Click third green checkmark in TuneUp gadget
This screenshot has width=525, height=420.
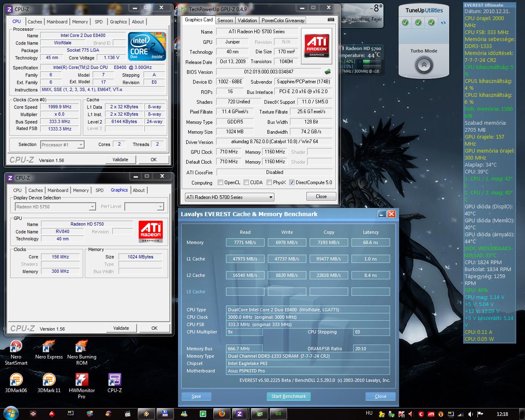pos(431,23)
